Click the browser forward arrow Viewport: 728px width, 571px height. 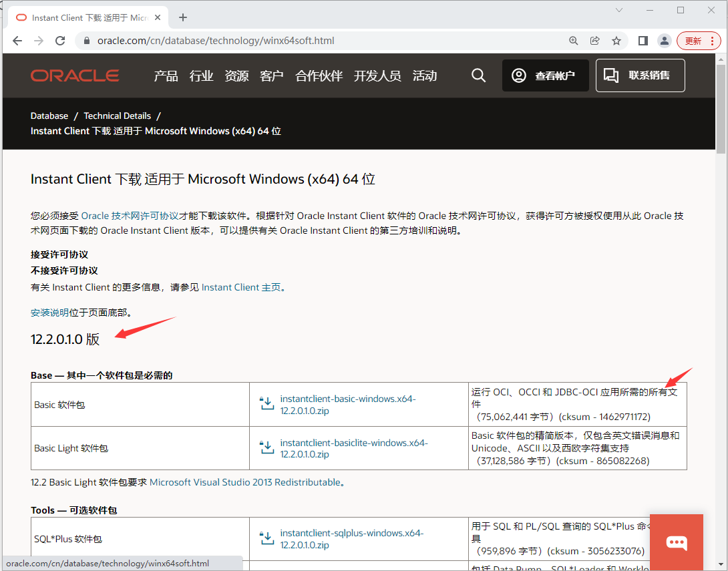39,41
